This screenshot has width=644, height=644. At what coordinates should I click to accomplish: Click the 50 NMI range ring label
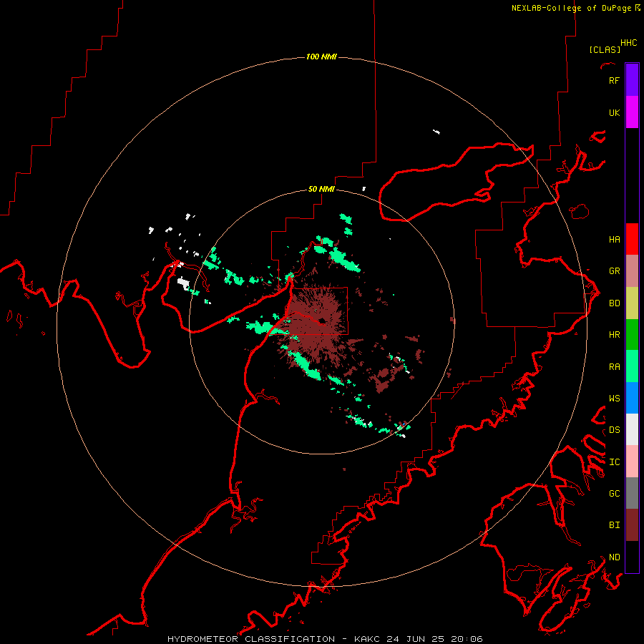321,189
